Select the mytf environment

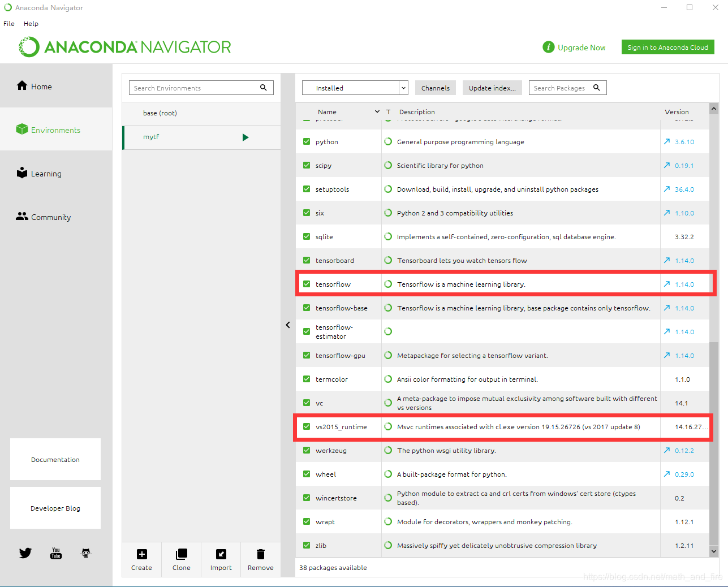point(201,137)
